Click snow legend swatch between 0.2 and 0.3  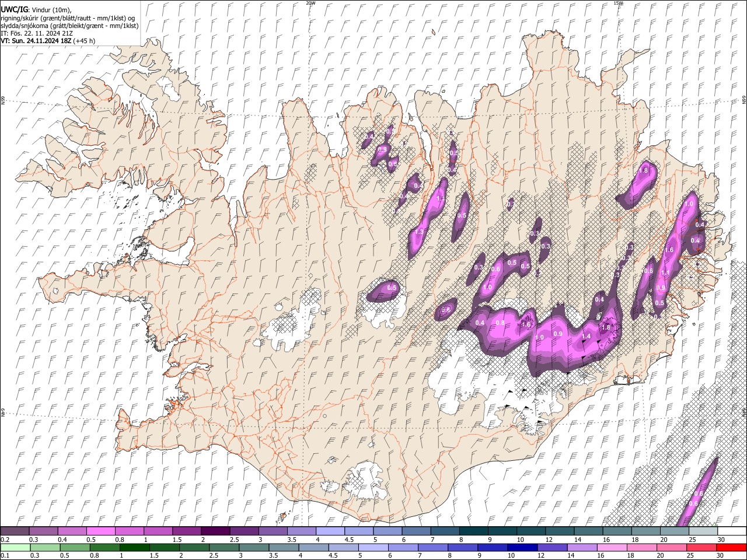(15, 531)
